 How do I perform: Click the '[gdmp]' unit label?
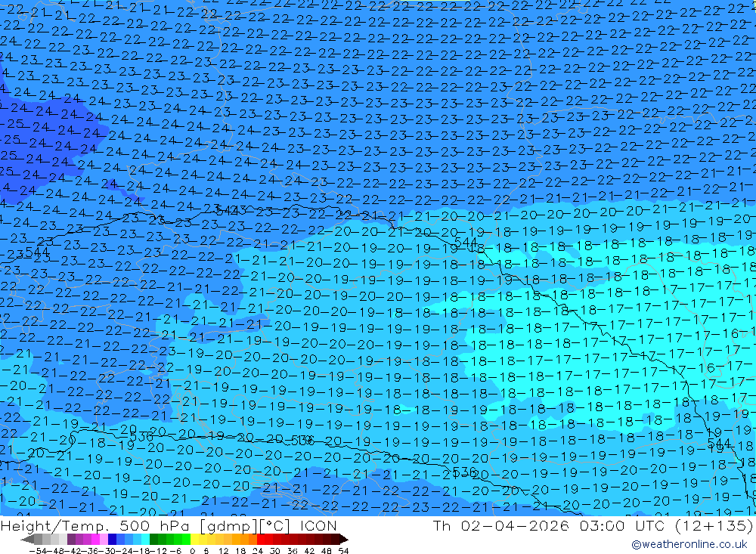230,526
